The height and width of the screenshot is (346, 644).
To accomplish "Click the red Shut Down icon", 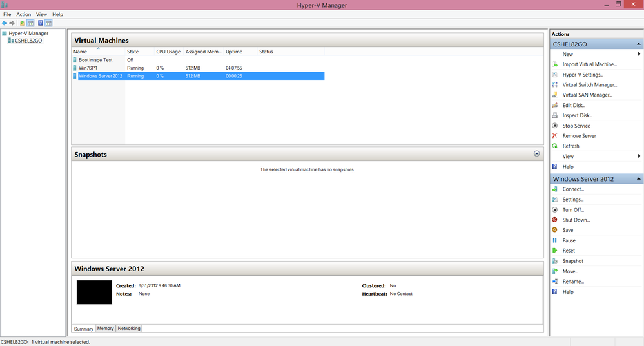I will [x=555, y=220].
